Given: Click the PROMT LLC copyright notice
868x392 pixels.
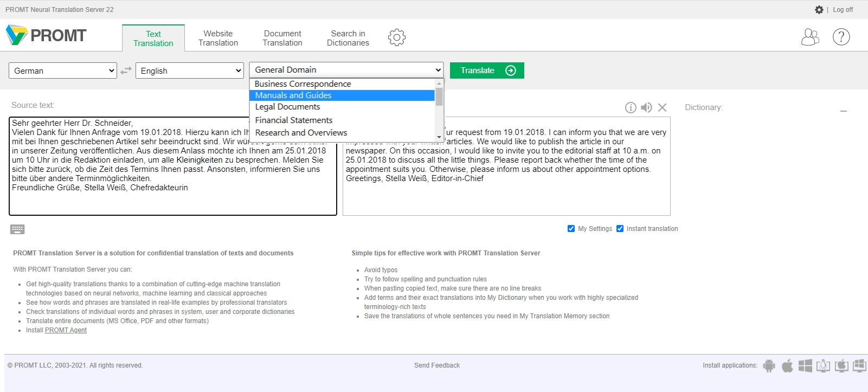Looking at the screenshot, I should pos(75,365).
